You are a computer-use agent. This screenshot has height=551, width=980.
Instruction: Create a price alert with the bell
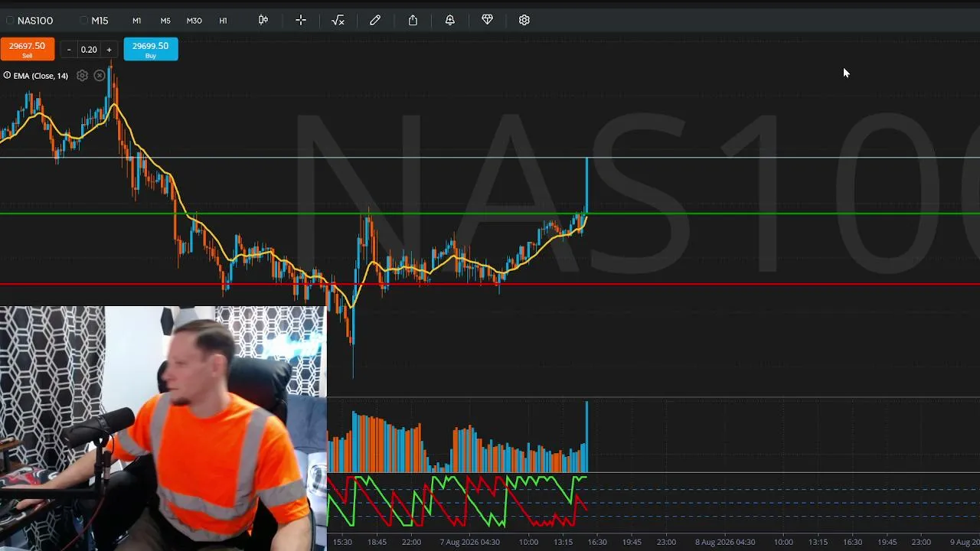(450, 20)
